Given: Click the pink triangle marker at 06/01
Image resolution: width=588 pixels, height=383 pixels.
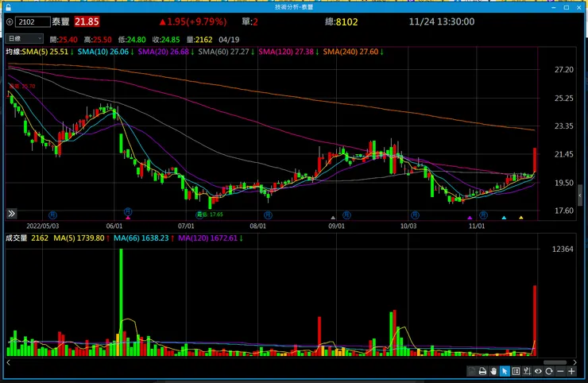Looking at the screenshot, I should coord(128,218).
